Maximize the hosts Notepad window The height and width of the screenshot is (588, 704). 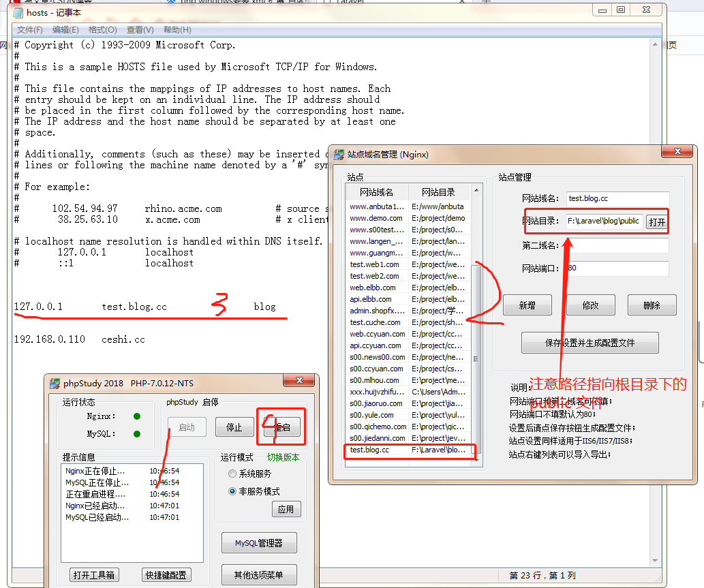pyautogui.click(x=621, y=10)
